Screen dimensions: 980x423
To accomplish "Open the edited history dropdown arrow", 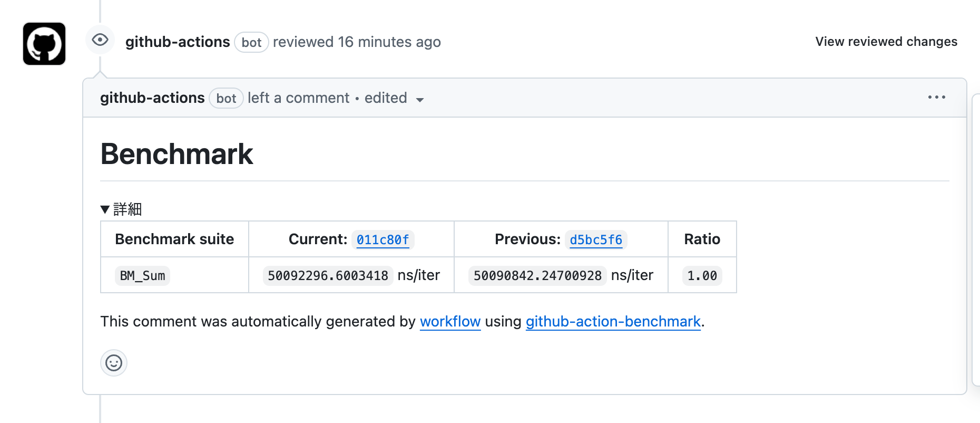I will pos(420,99).
